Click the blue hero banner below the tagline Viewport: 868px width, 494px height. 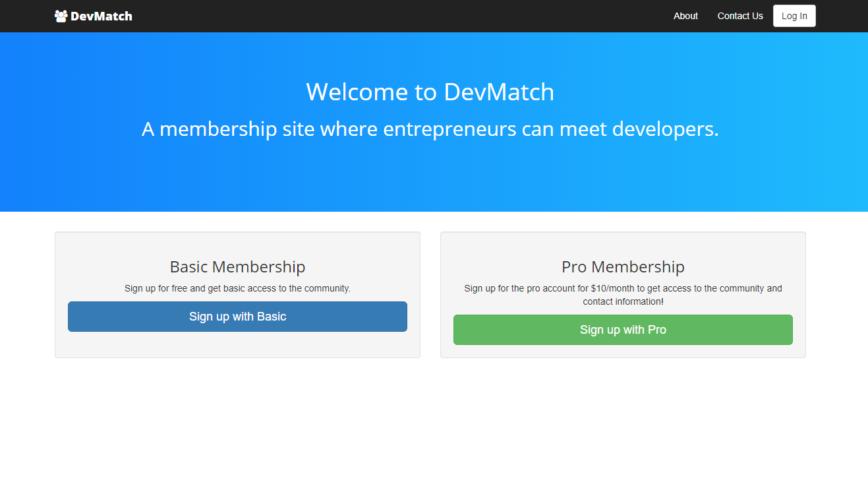tap(430, 179)
